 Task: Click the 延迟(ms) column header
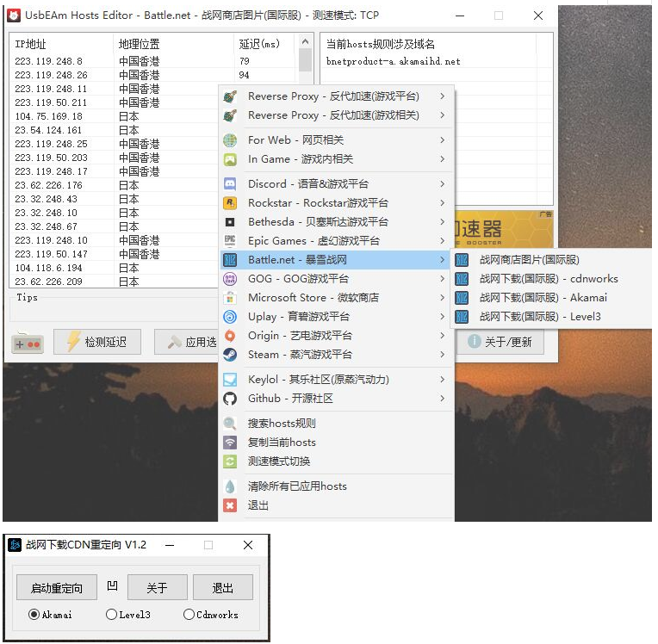(x=264, y=44)
